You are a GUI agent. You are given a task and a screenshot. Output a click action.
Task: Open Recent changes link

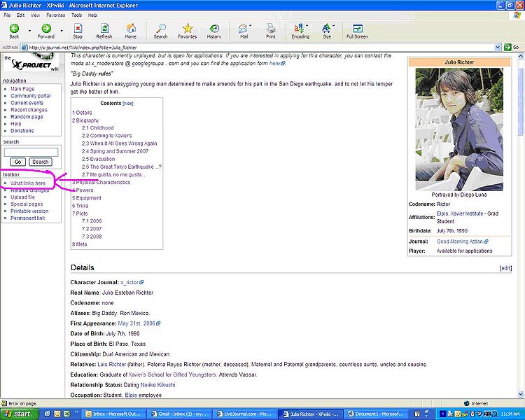click(29, 110)
